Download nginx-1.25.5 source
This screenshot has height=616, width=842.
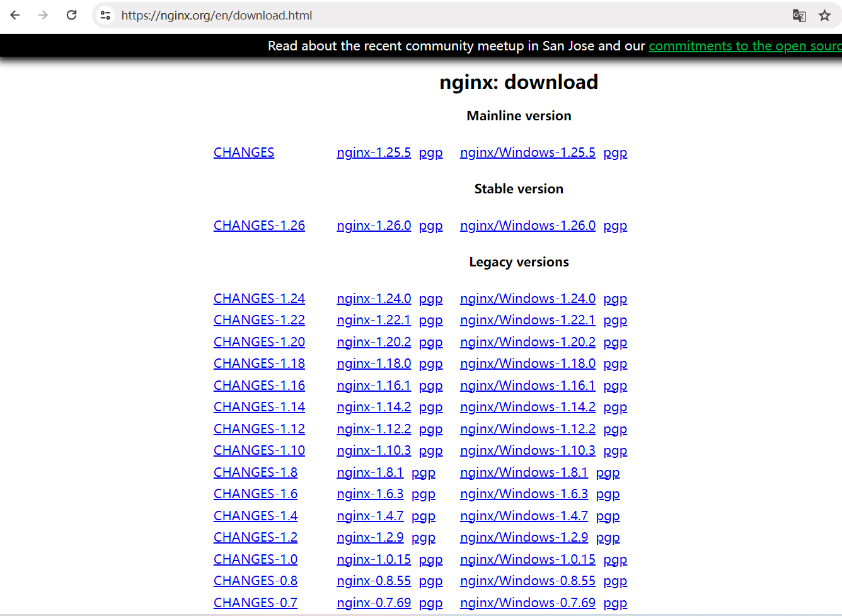coord(374,152)
